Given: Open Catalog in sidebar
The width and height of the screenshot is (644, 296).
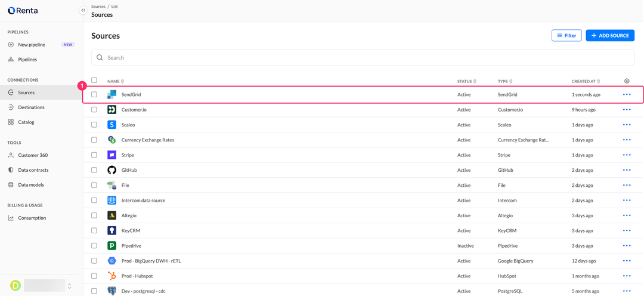Looking at the screenshot, I should pyautogui.click(x=41, y=122).
